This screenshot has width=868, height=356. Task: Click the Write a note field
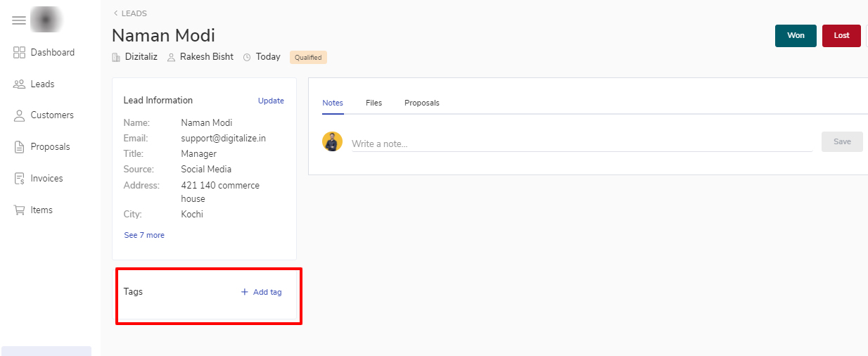[581, 144]
